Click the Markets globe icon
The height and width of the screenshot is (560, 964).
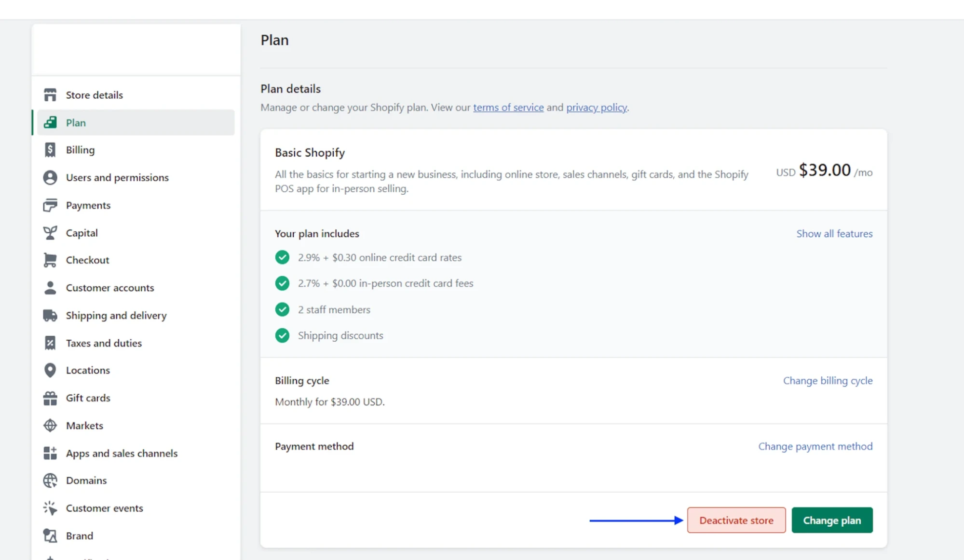pos(50,426)
